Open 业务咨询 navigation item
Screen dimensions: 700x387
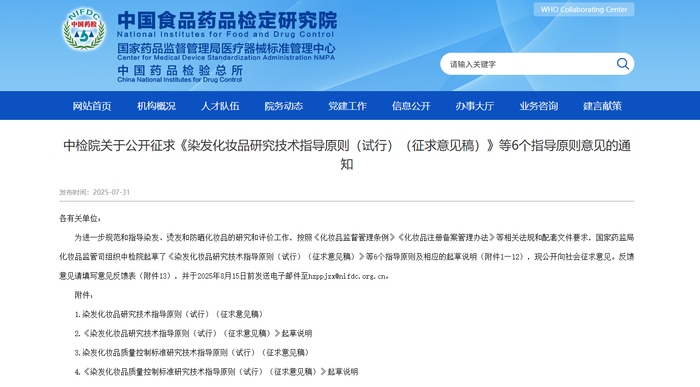point(538,106)
